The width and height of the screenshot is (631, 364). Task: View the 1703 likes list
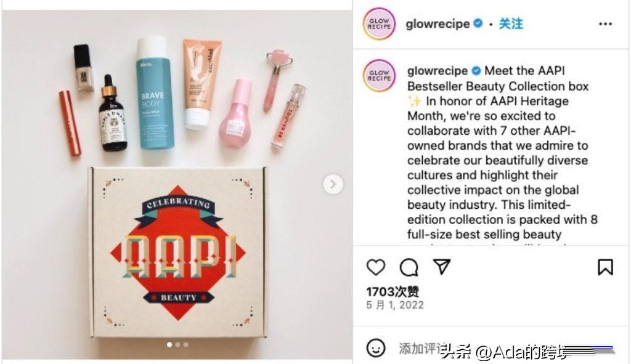coord(393,291)
